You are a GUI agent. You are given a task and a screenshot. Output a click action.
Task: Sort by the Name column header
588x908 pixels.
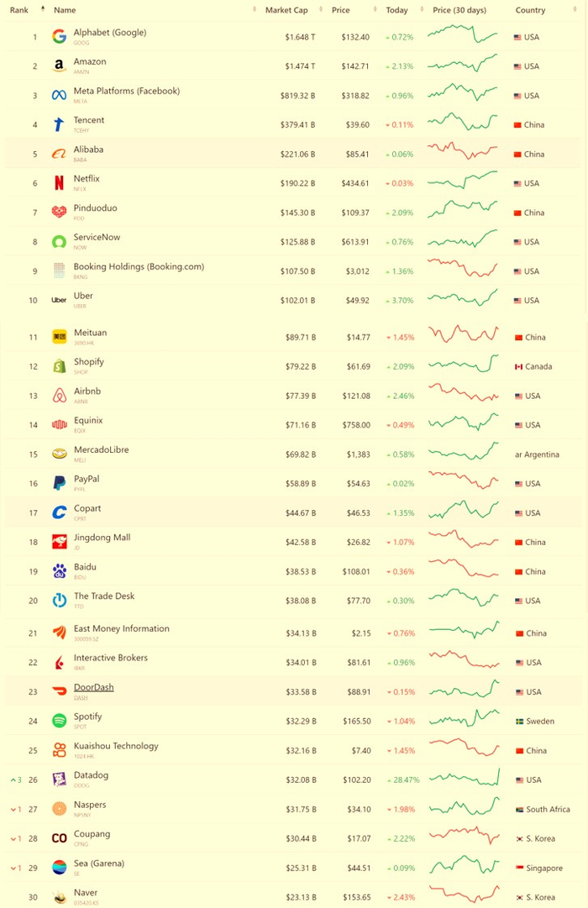click(65, 10)
